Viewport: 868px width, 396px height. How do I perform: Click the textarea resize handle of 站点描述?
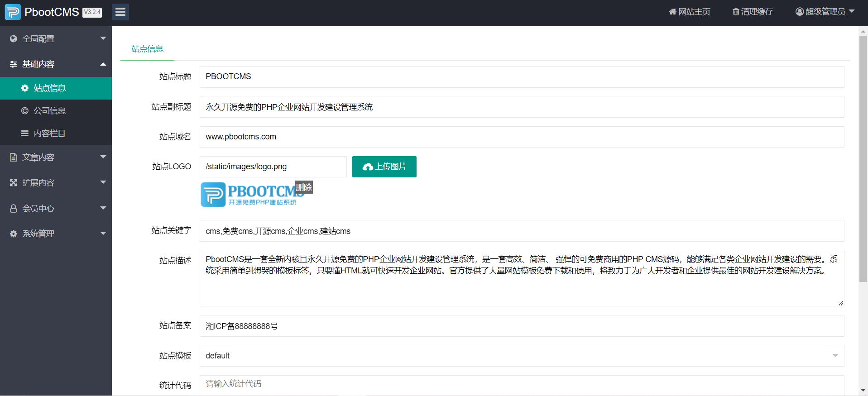[841, 303]
